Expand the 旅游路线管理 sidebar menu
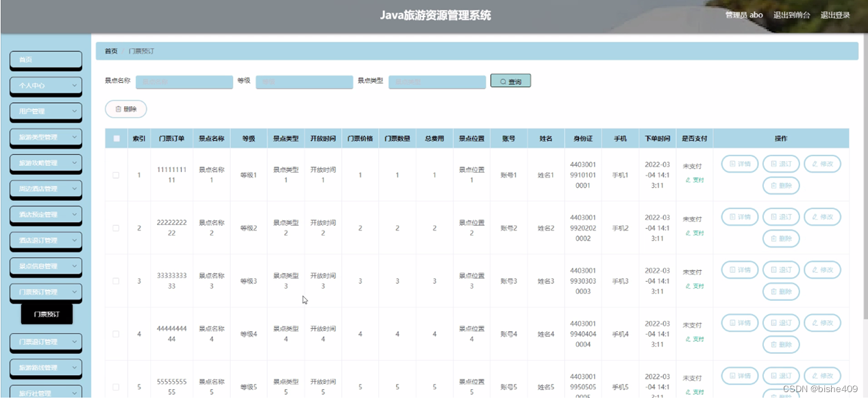 coord(46,367)
